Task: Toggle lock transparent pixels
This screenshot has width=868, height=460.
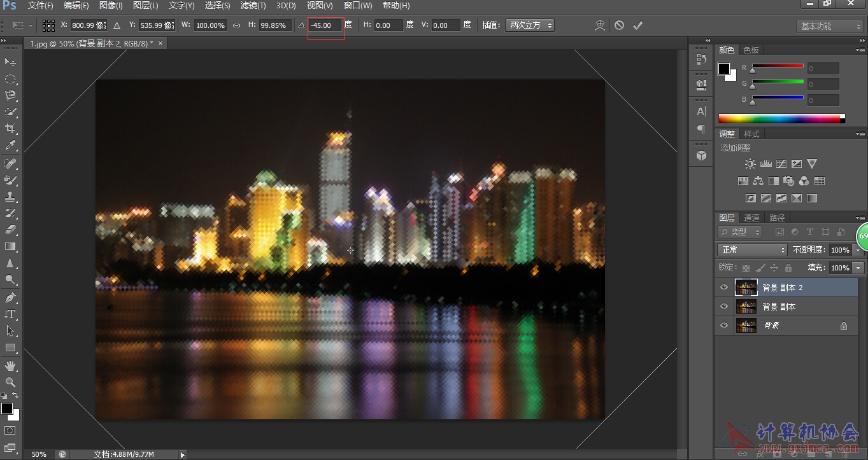Action: coord(746,268)
